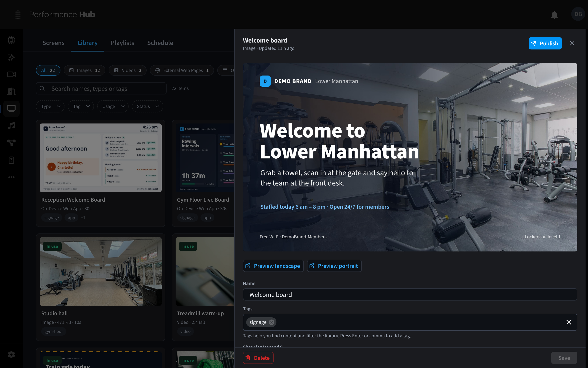Open the DB user avatar menu

tap(578, 14)
